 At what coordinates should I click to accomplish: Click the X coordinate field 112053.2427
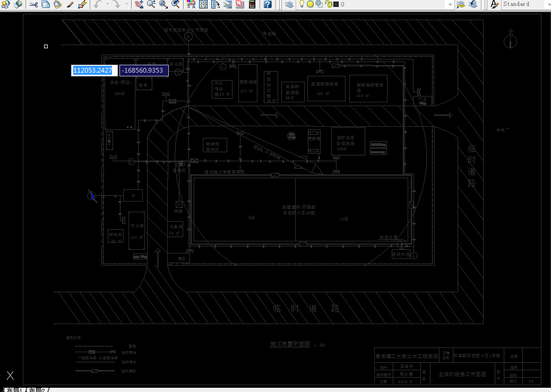pos(94,70)
